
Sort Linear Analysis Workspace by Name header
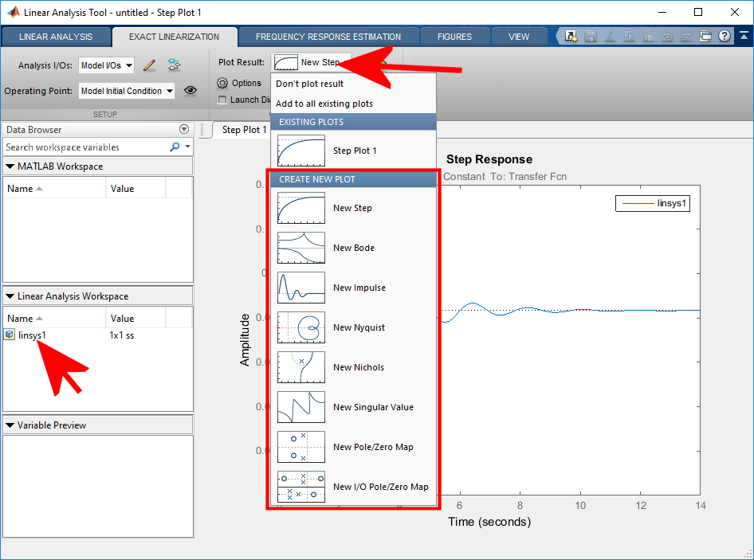[x=54, y=318]
